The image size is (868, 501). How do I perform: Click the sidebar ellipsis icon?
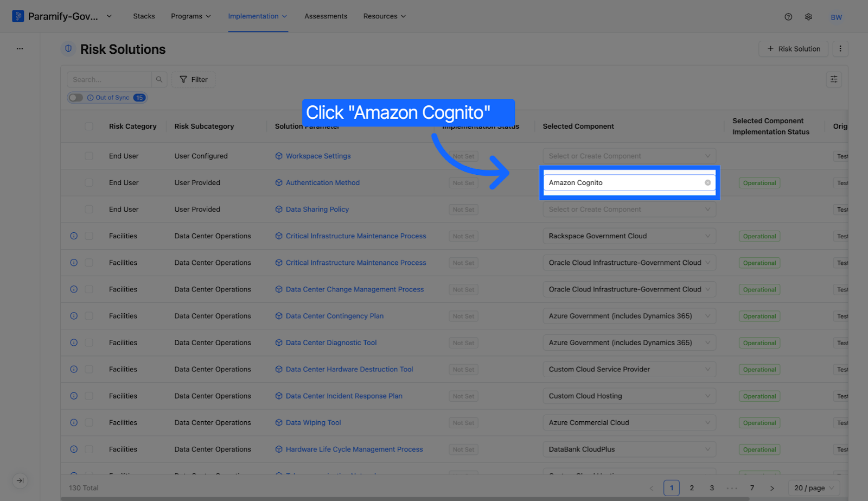(x=20, y=49)
